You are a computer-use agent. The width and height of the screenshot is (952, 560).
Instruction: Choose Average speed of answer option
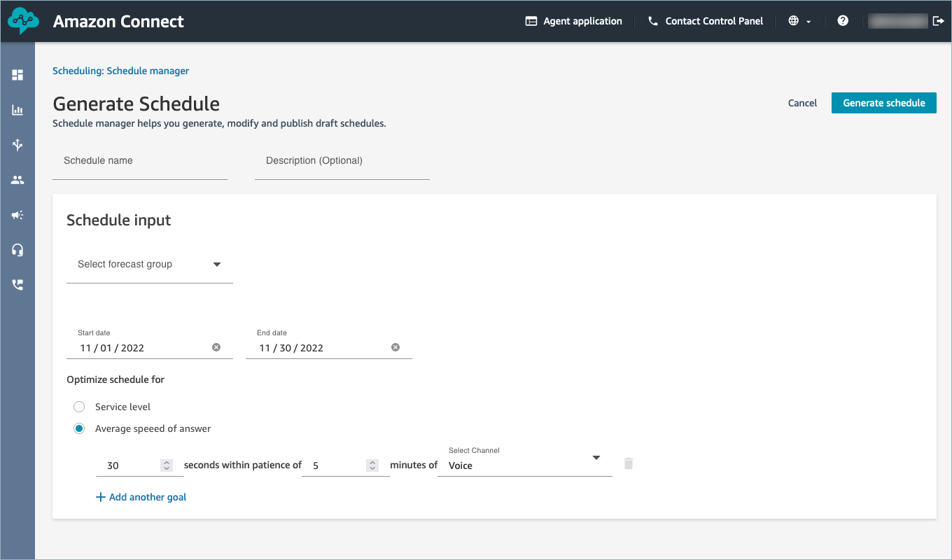(79, 428)
